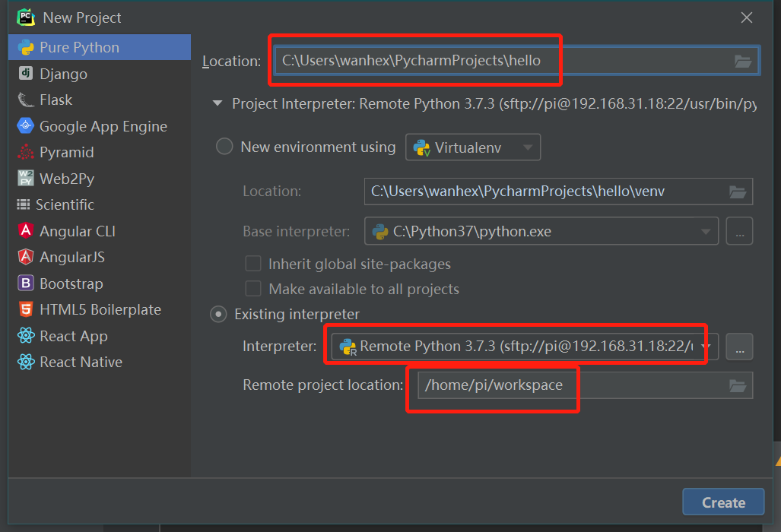781x532 pixels.
Task: Close the New Project dialog
Action: [x=747, y=18]
